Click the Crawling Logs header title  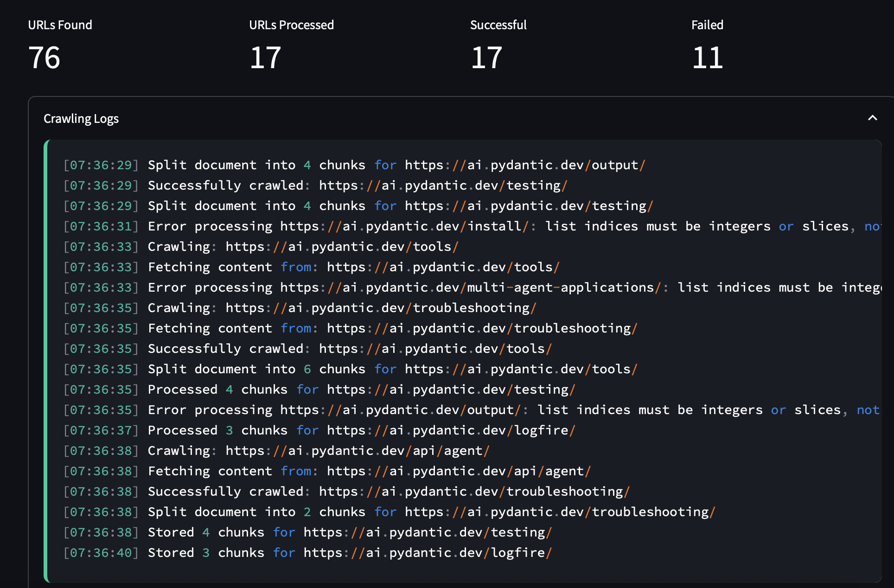coord(81,119)
